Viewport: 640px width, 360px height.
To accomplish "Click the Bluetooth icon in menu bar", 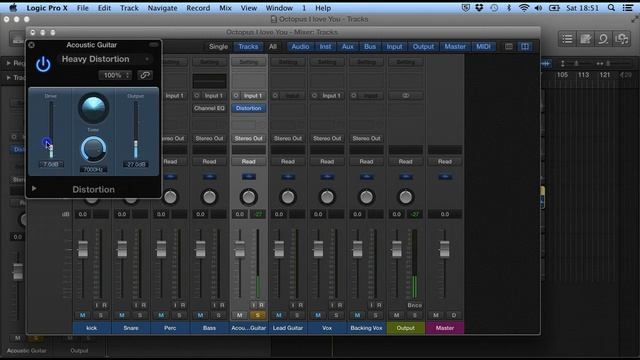I will [509, 8].
